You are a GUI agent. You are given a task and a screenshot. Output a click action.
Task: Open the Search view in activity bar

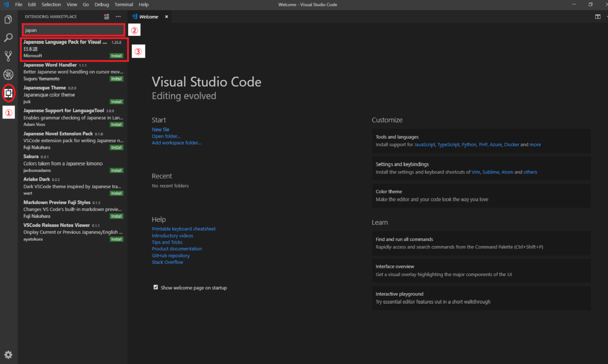tap(8, 38)
